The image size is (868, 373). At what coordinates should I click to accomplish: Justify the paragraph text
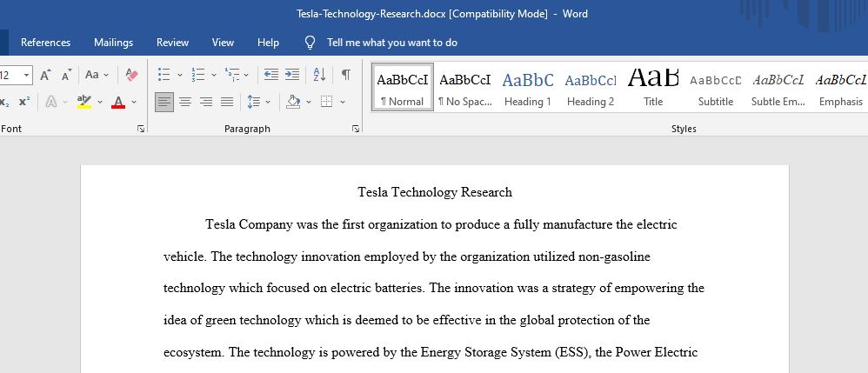click(x=227, y=102)
